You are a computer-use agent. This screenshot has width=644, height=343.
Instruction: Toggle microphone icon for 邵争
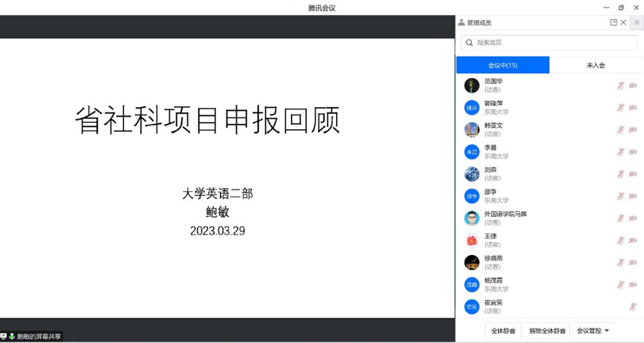coord(620,196)
